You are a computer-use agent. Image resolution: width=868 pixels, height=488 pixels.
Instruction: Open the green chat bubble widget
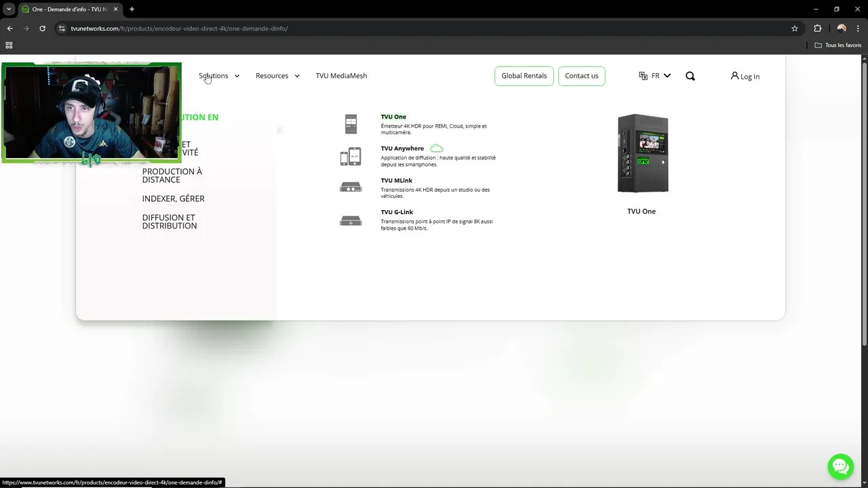840,466
